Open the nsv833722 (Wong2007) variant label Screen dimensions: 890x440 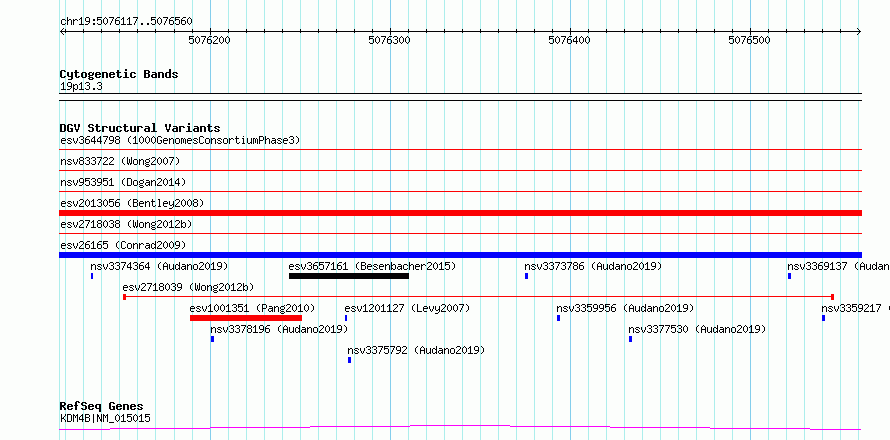120,162
